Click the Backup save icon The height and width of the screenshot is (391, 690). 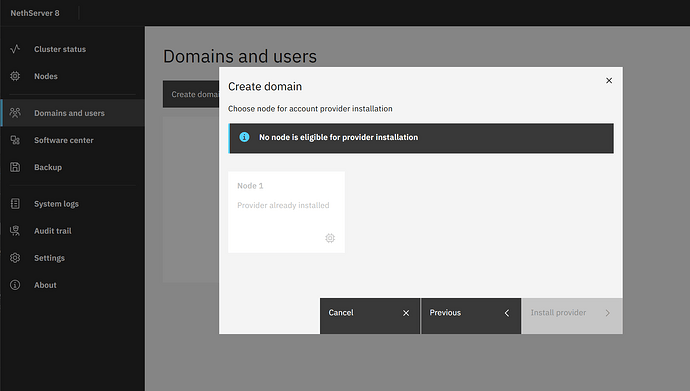pyautogui.click(x=15, y=167)
